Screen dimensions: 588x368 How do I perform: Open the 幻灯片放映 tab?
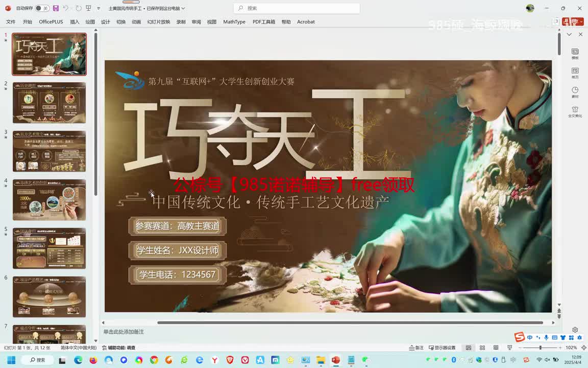(159, 22)
